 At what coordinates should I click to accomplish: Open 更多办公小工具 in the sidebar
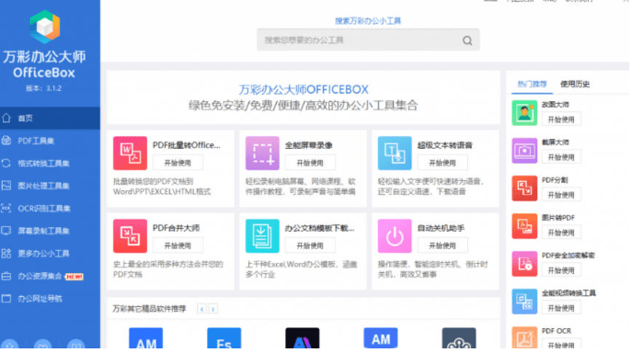click(50, 254)
